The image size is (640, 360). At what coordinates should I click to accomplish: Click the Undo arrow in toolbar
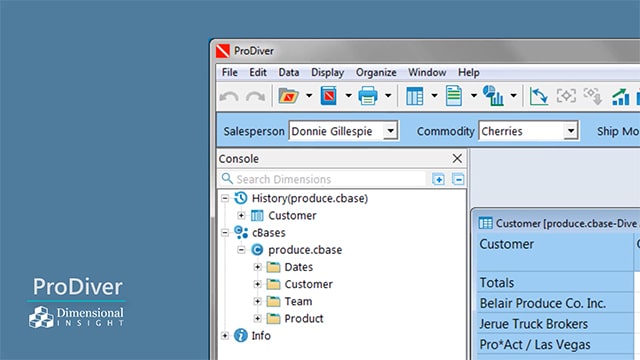[229, 97]
